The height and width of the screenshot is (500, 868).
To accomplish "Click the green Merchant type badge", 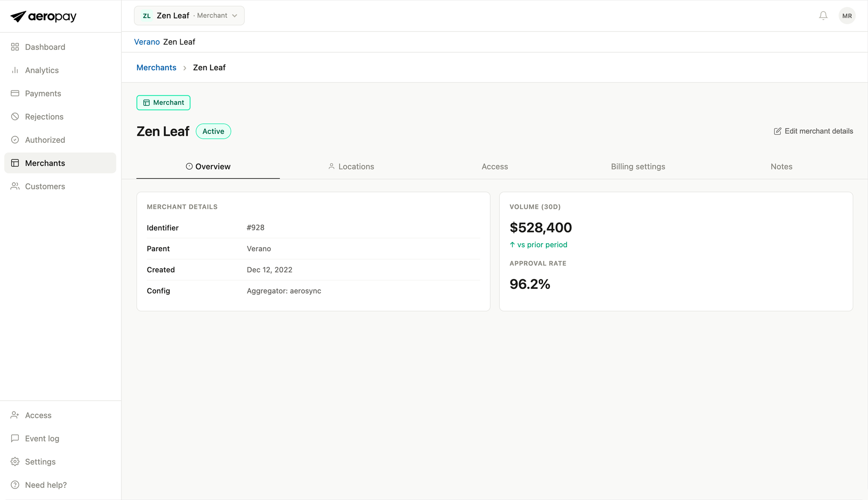I will pos(163,103).
